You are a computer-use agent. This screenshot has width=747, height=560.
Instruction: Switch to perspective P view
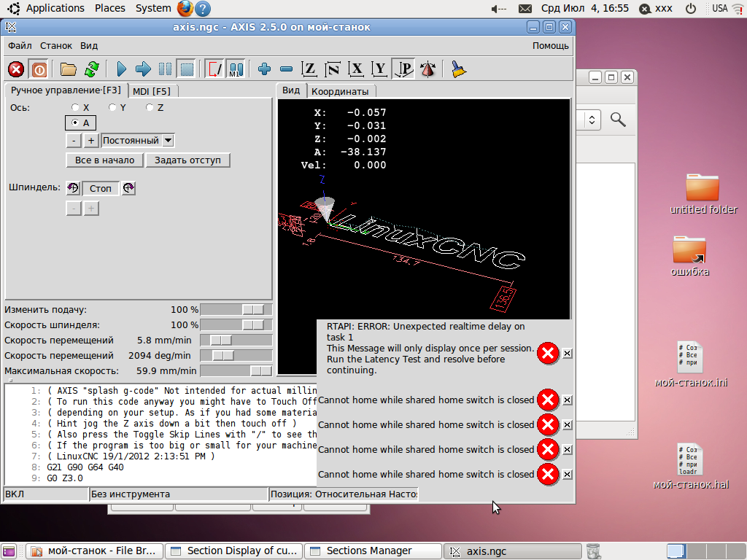tap(403, 69)
